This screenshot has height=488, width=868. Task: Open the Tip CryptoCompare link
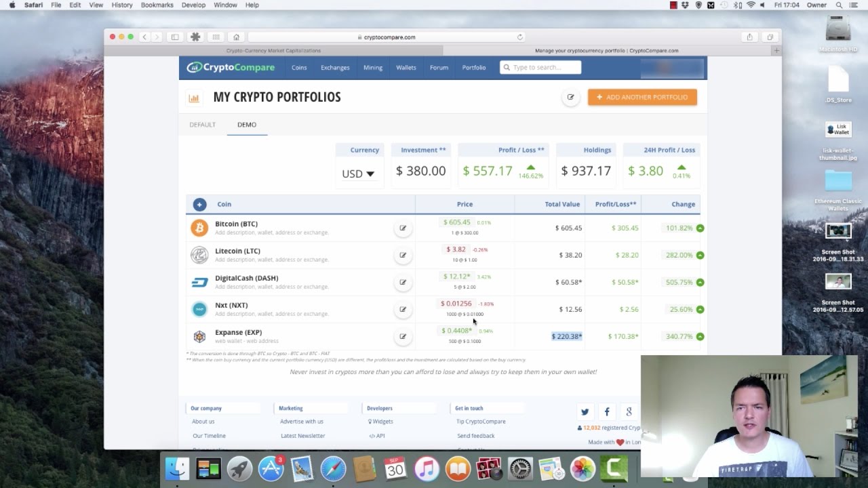click(481, 422)
